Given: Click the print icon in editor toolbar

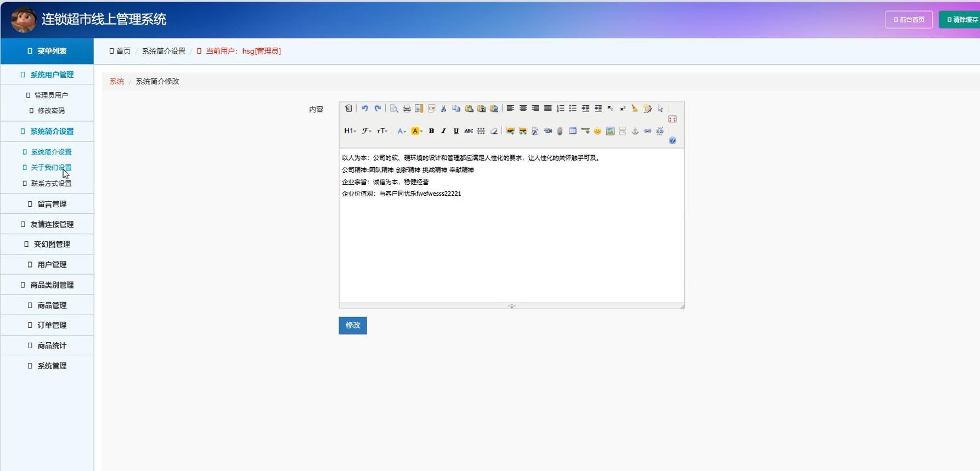Looking at the screenshot, I should click(407, 109).
